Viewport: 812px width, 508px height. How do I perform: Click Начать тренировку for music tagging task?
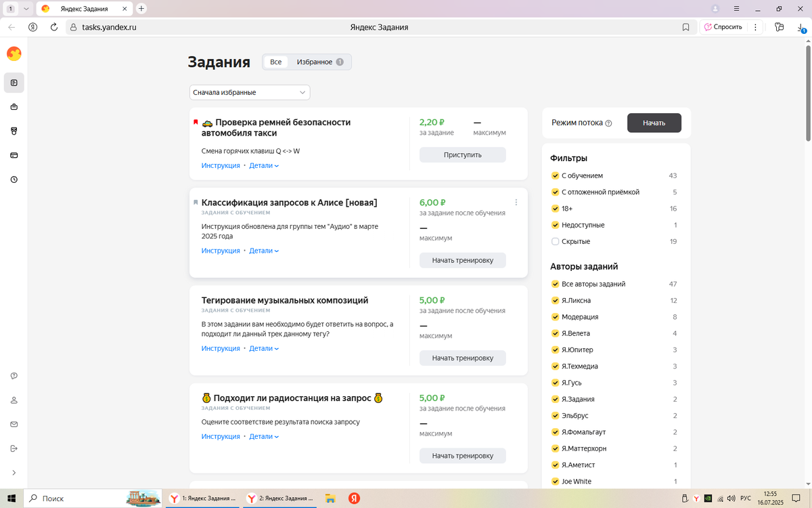coord(463,358)
